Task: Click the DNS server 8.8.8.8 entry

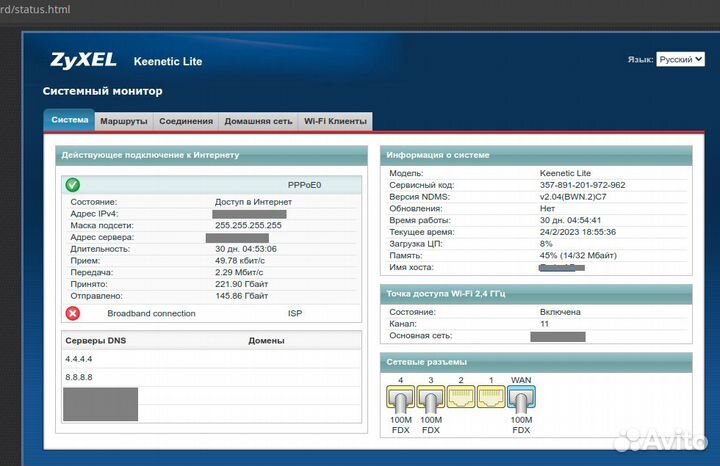Action: [79, 377]
